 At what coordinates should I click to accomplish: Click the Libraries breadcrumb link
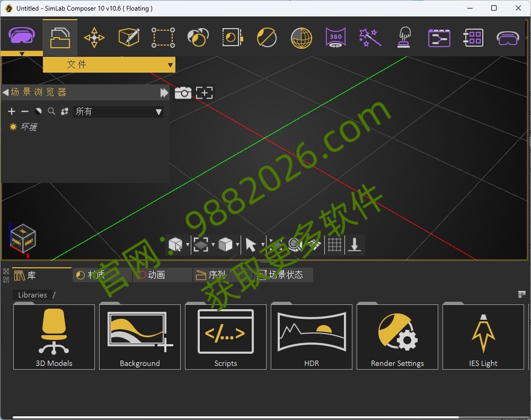tap(32, 295)
